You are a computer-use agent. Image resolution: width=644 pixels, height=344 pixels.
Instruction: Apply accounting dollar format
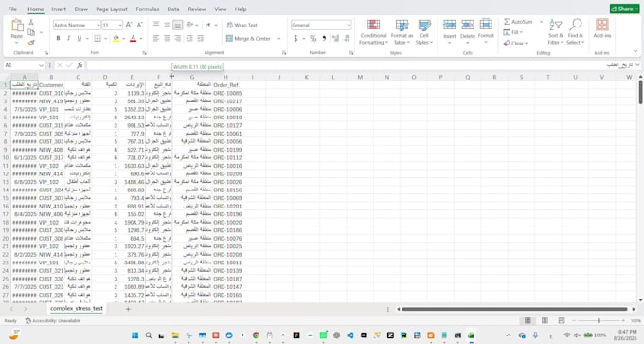295,38
